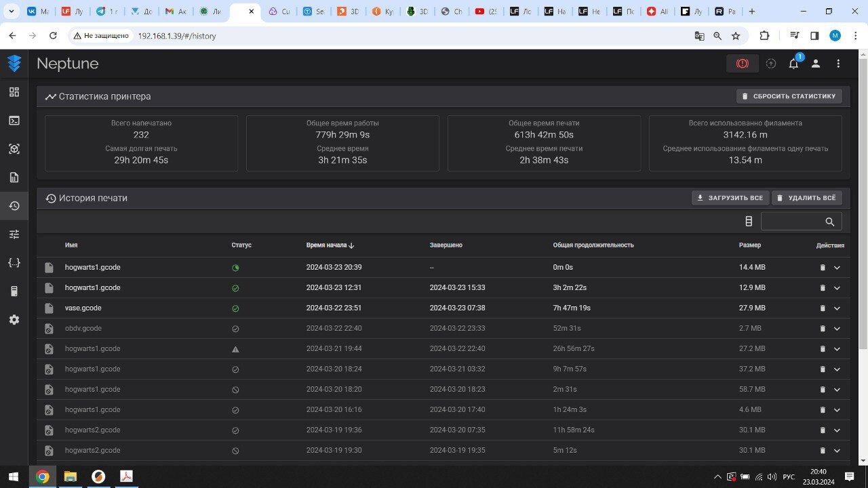Open Configuration curly braces icon
Image resolution: width=868 pixels, height=488 pixels.
click(14, 263)
